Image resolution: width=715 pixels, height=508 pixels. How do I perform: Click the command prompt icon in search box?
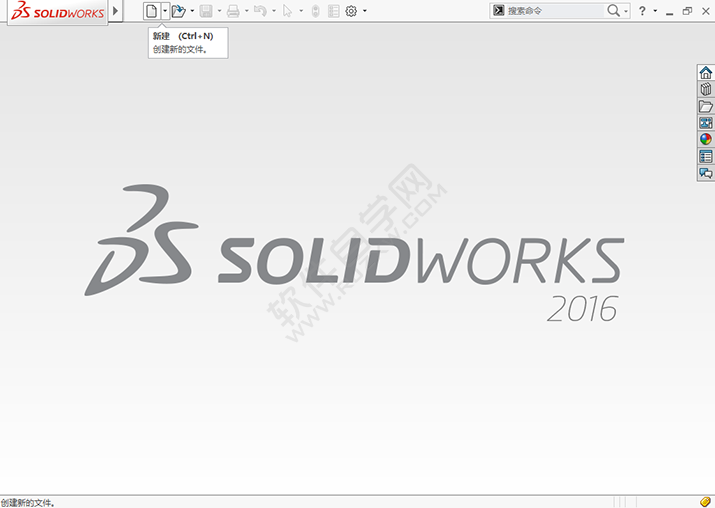[498, 10]
